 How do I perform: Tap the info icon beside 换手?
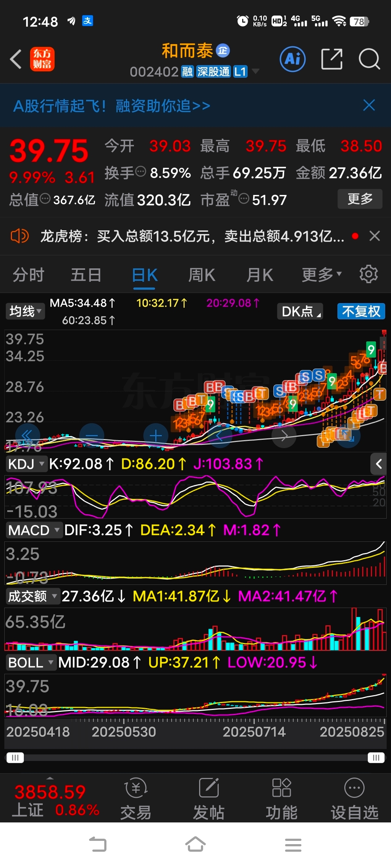pos(140,171)
